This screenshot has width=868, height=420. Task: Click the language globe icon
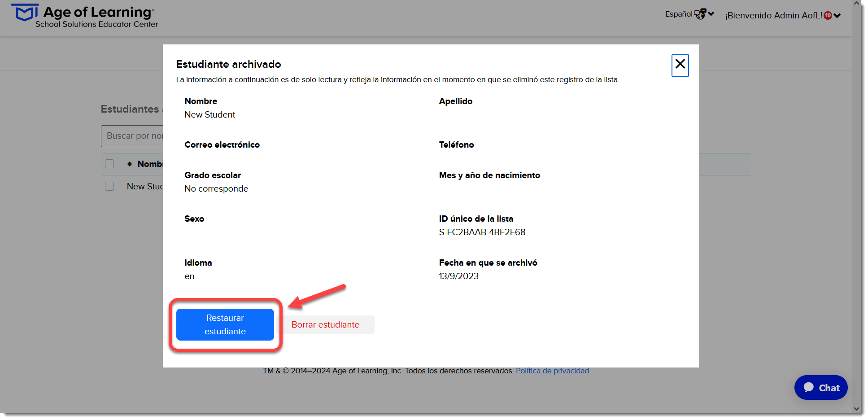700,14
